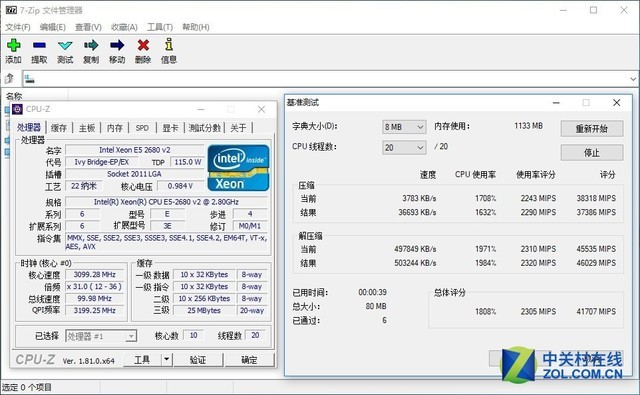
Task: Open the File (文件) menu
Action: [18, 27]
